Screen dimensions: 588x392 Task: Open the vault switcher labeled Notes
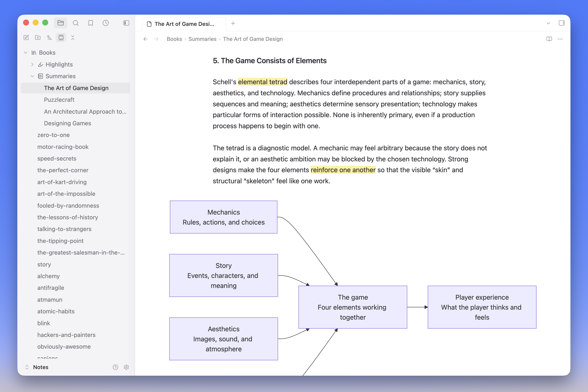tap(37, 367)
